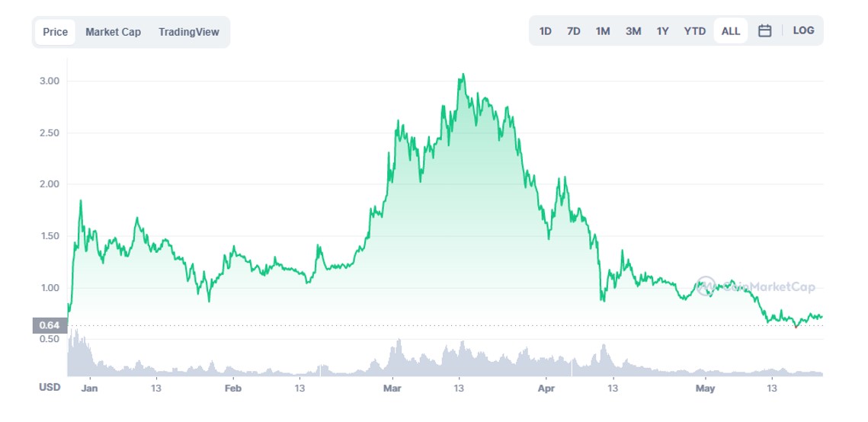Click the Mar label on time axis
Image resolution: width=868 pixels, height=422 pixels.
click(x=392, y=388)
